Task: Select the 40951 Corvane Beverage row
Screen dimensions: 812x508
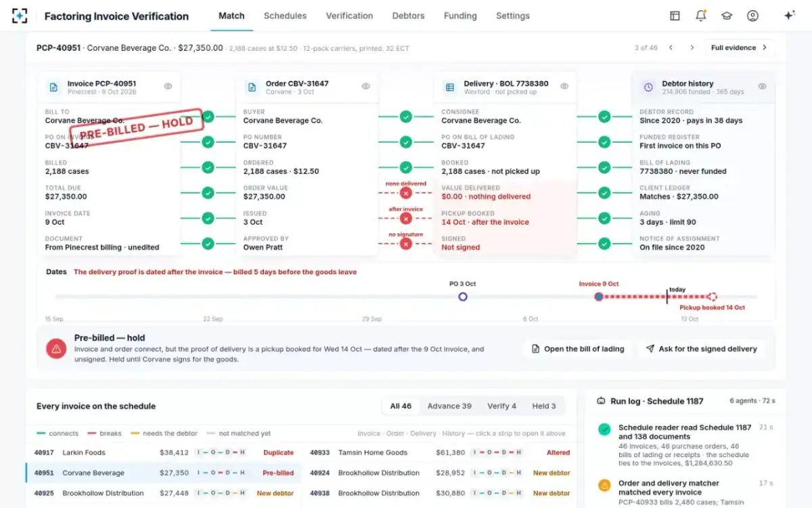Action: [x=164, y=473]
